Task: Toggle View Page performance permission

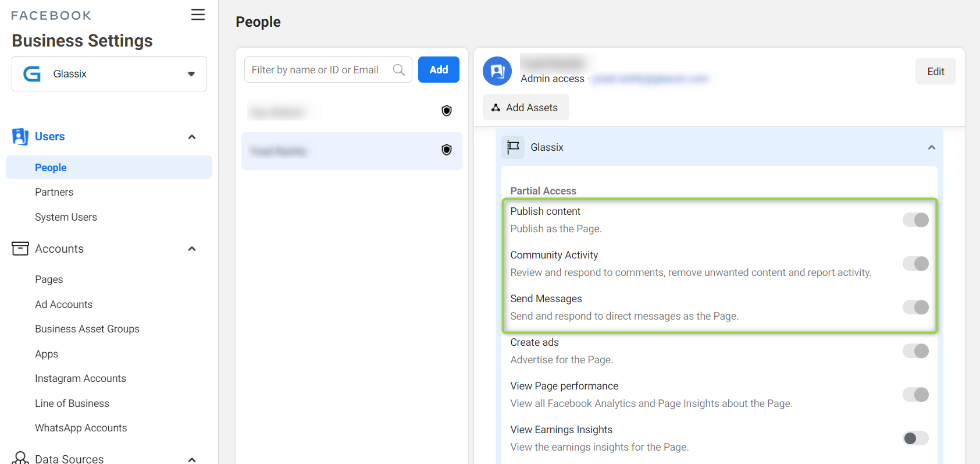Action: [915, 395]
